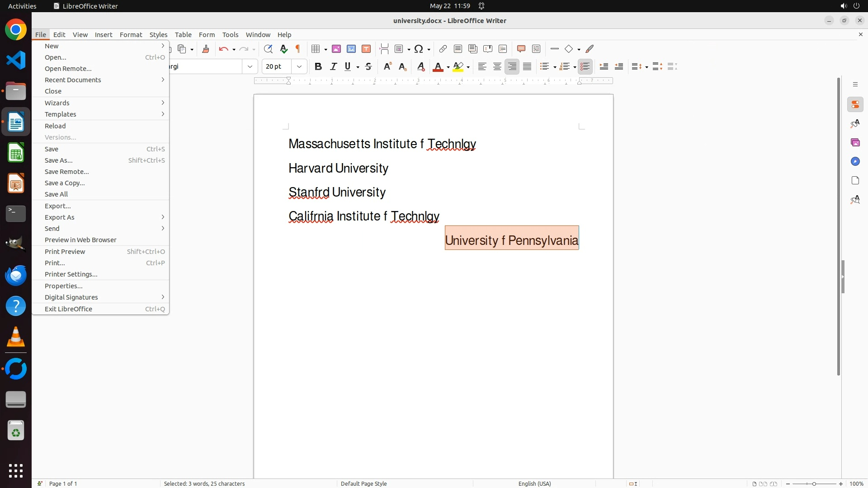Click the Clone Formatting paintbrush
Image resolution: width=868 pixels, height=488 pixels.
(206, 49)
